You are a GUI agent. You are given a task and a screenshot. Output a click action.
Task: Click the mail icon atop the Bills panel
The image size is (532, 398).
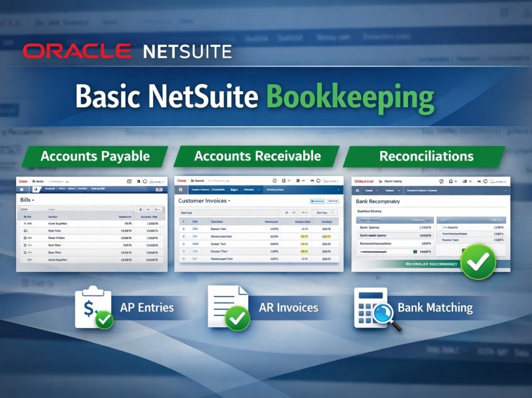[x=129, y=181]
